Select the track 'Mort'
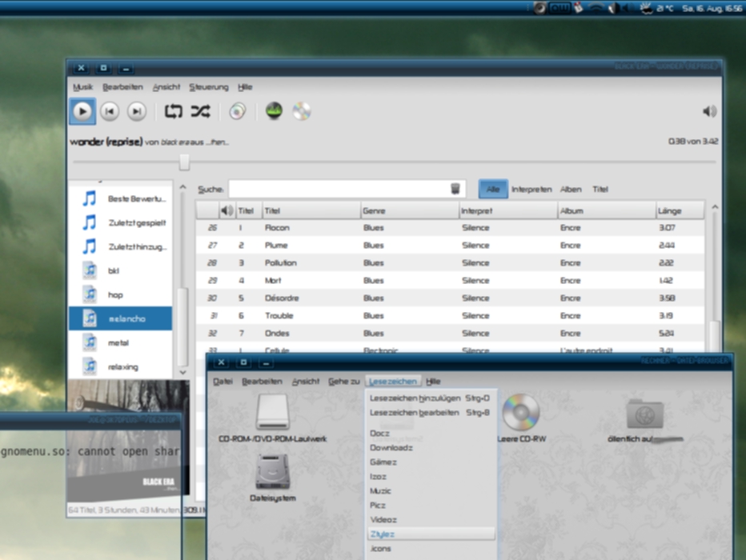This screenshot has width=746, height=560. point(450,281)
